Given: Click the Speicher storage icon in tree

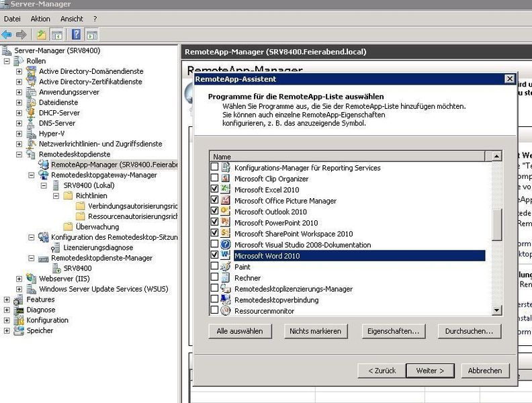Looking at the screenshot, I should coord(19,330).
